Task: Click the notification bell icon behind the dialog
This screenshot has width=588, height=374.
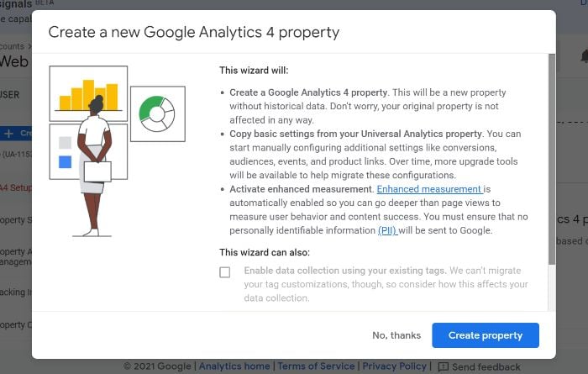Action: pos(584,56)
